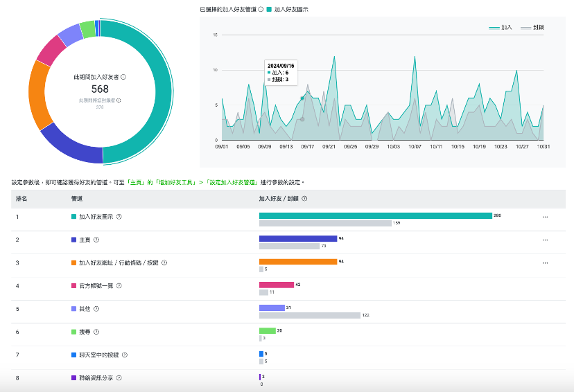Toggle 加入 series in chart legend

click(x=501, y=27)
